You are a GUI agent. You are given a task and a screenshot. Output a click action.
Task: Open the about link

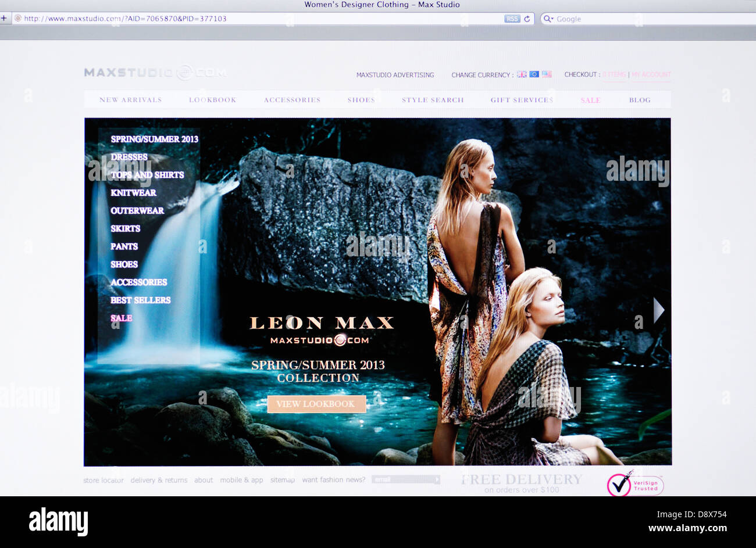pyautogui.click(x=204, y=481)
